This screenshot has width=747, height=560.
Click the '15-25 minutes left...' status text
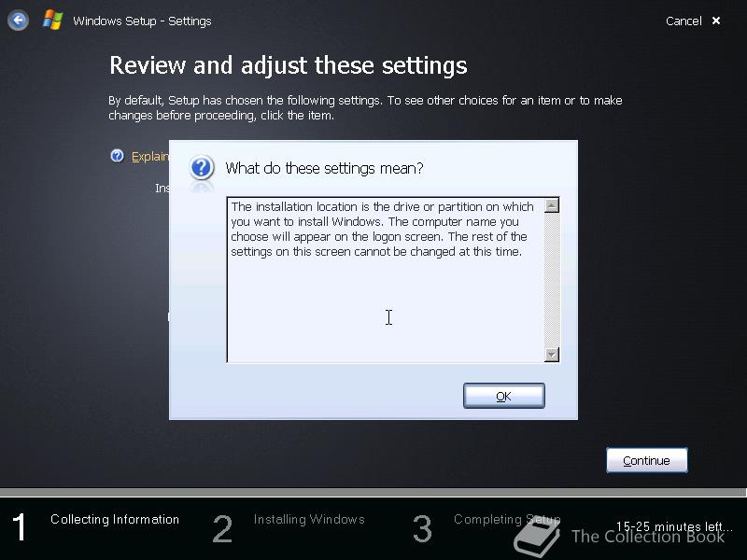click(x=674, y=526)
